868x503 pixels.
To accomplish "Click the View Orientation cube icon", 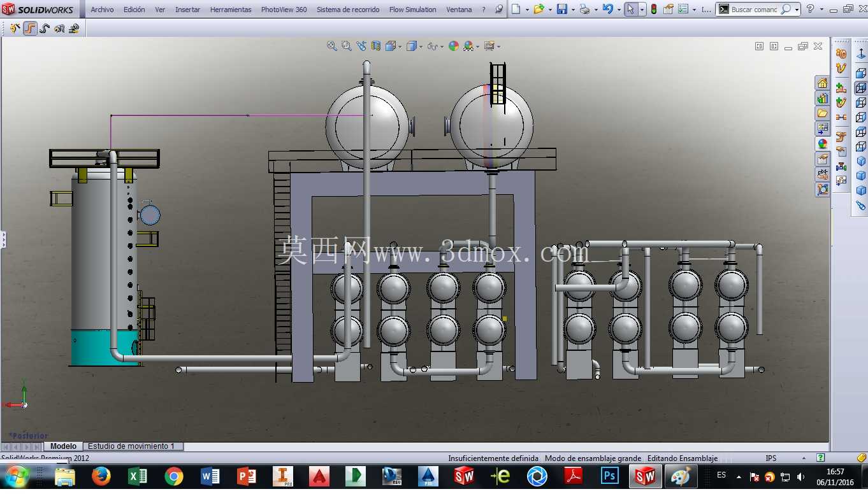I will [x=390, y=46].
